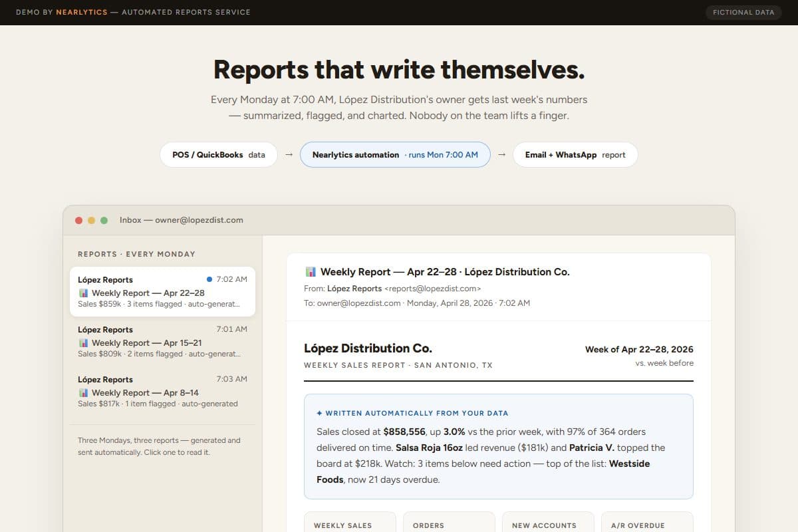Click the 'vs. week before' caption
Image resolution: width=798 pixels, height=532 pixels.
coord(664,363)
